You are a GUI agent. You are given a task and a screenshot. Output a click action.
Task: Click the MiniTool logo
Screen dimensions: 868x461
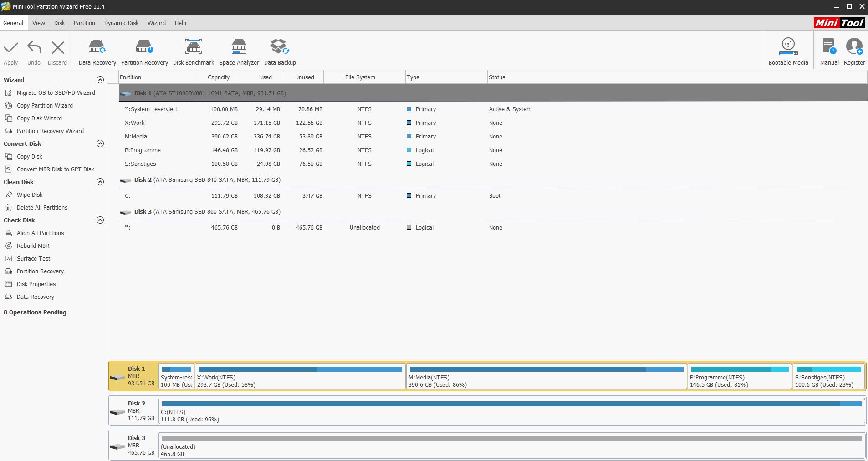[839, 23]
